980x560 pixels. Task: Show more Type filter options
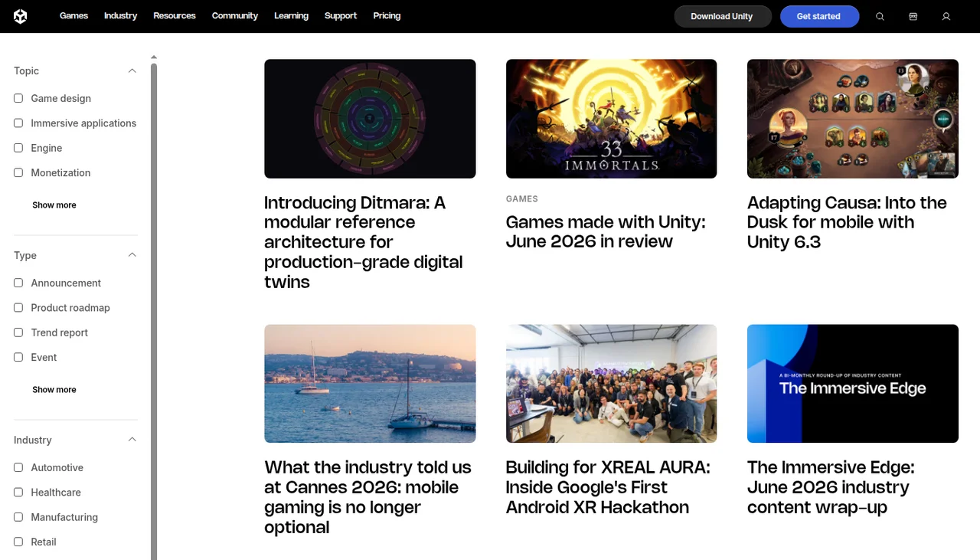(x=54, y=390)
